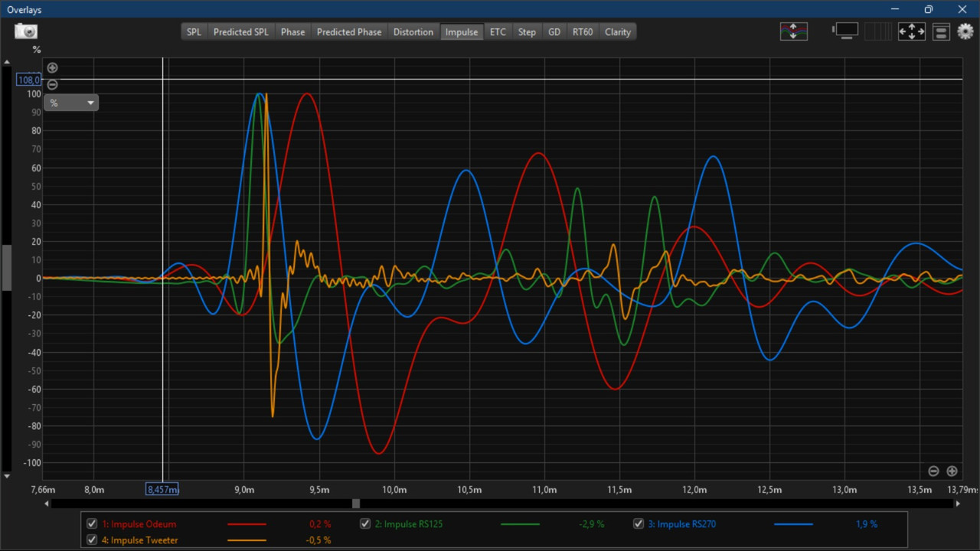The image size is (980, 551).
Task: Click the greyed frequency axis grid icon
Action: [878, 31]
